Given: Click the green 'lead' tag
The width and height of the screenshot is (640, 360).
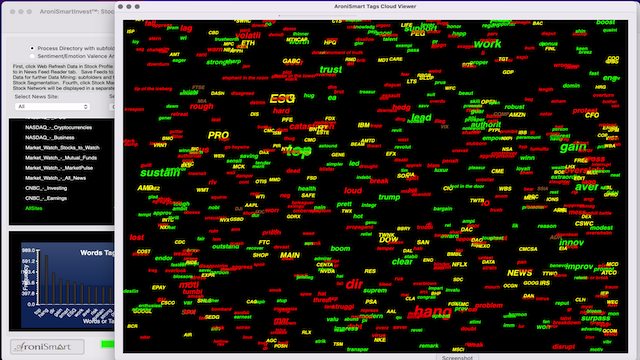Looking at the screenshot, I should click(x=421, y=118).
